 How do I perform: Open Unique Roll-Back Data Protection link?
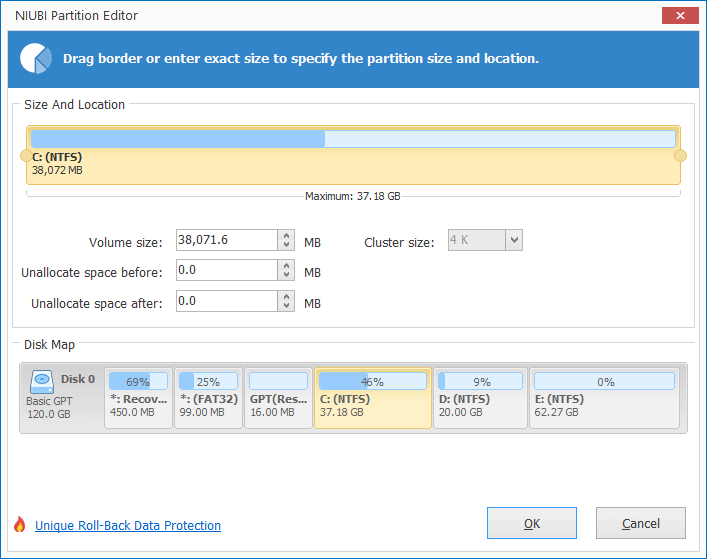coord(128,526)
